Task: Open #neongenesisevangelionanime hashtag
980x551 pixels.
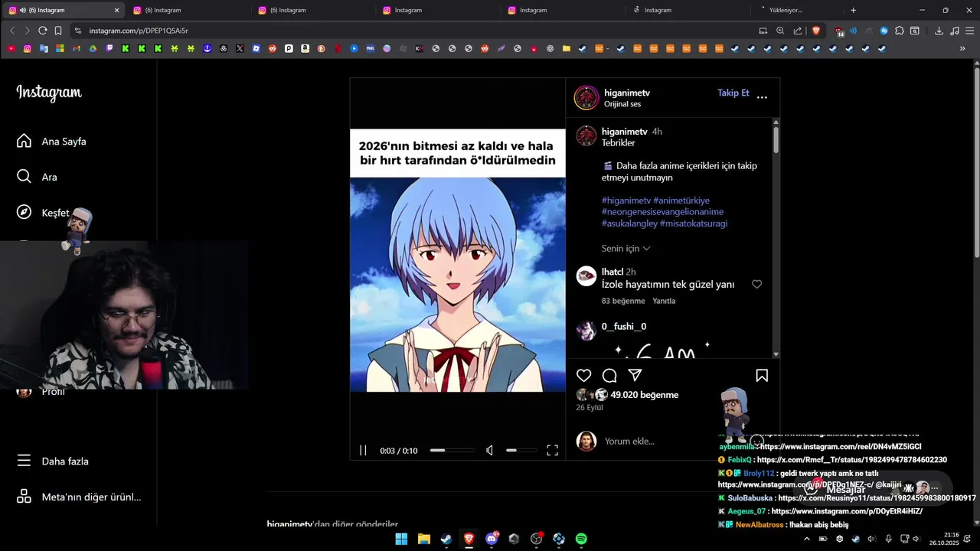Action: click(x=662, y=212)
